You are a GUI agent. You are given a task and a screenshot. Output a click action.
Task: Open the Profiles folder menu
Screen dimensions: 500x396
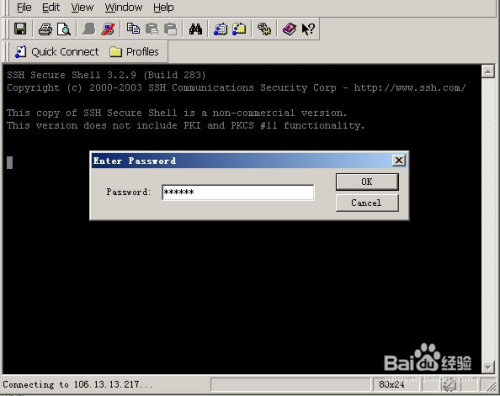[134, 52]
